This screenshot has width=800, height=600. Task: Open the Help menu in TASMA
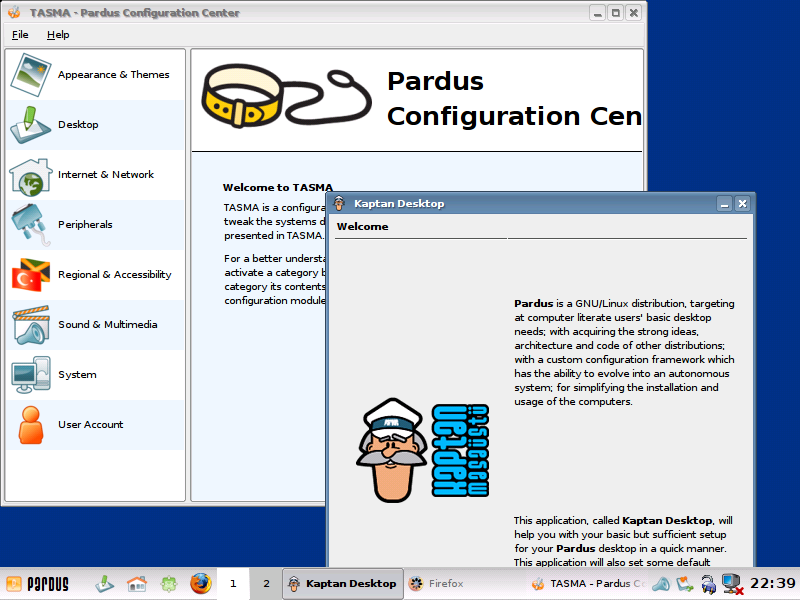point(58,35)
